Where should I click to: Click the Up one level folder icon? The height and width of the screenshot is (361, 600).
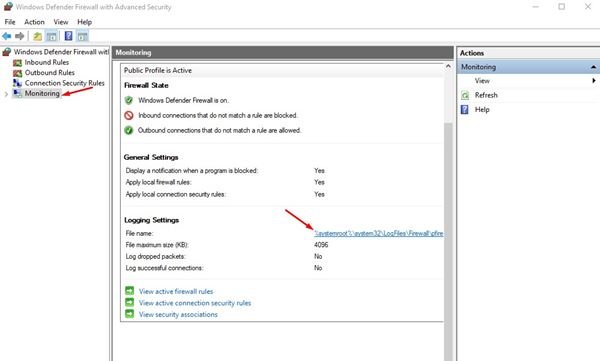click(38, 36)
